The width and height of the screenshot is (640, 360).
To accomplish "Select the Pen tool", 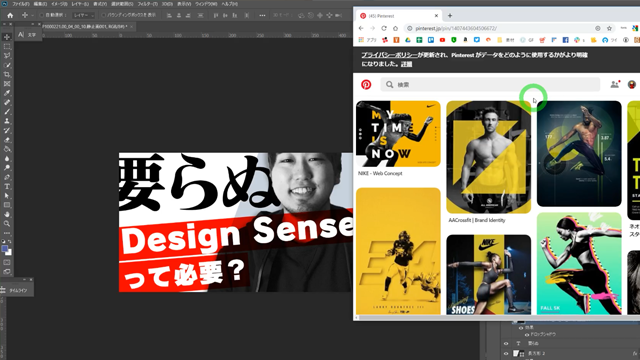I will pos(7,177).
